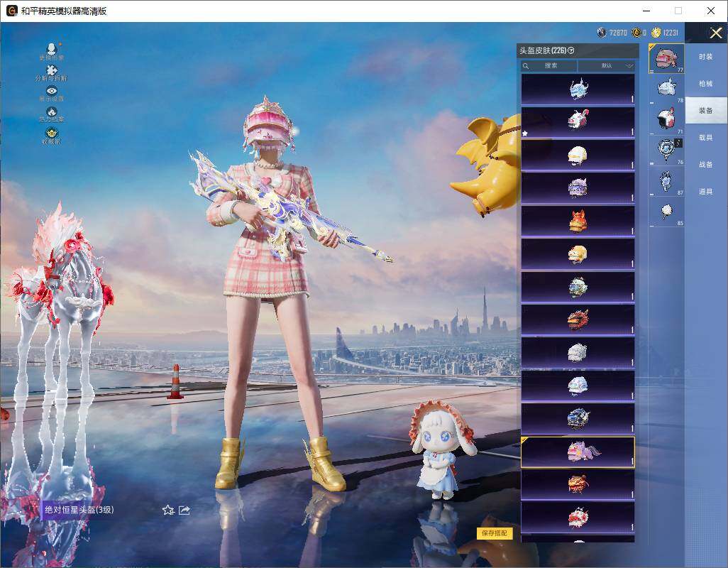Switch to the 战备 tab
The width and height of the screenshot is (728, 568).
pos(706,165)
